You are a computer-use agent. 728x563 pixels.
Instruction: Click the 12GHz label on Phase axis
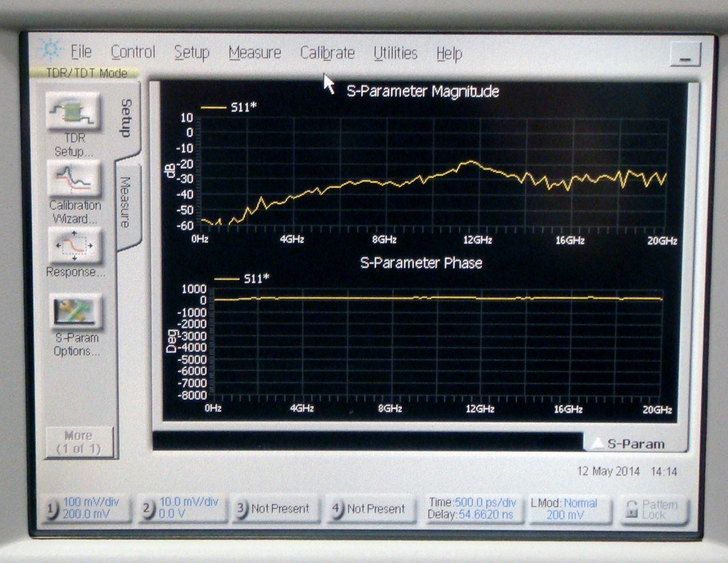tap(480, 409)
